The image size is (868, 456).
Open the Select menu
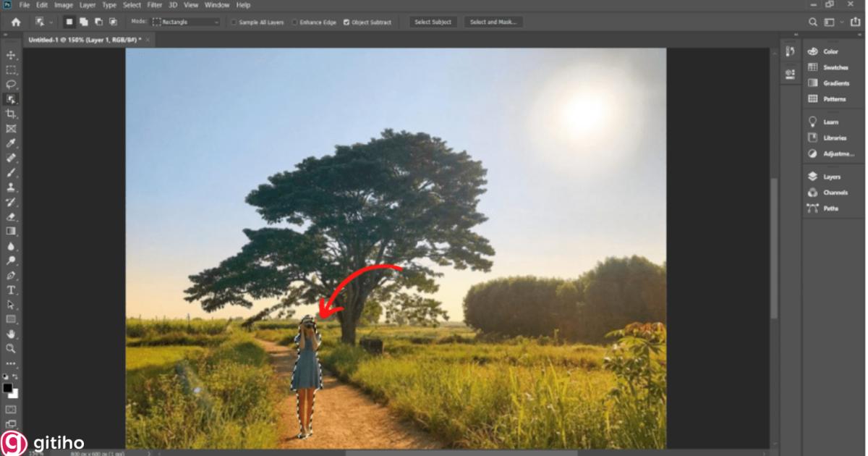pos(132,4)
